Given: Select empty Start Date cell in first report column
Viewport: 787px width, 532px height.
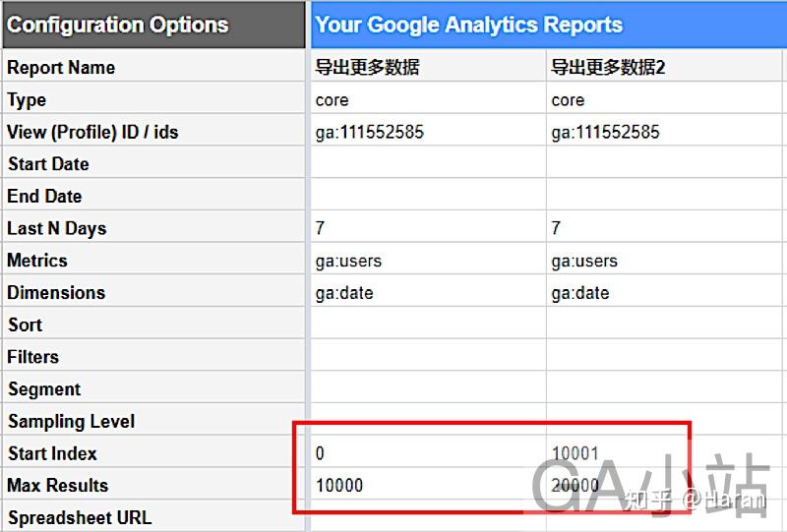Looking at the screenshot, I should pos(427,164).
